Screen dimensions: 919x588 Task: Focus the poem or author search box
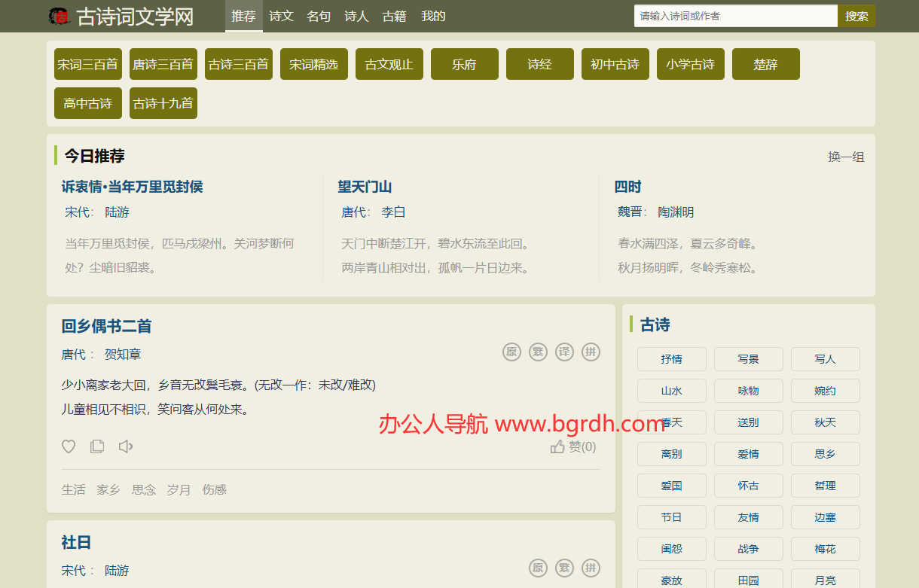[734, 16]
